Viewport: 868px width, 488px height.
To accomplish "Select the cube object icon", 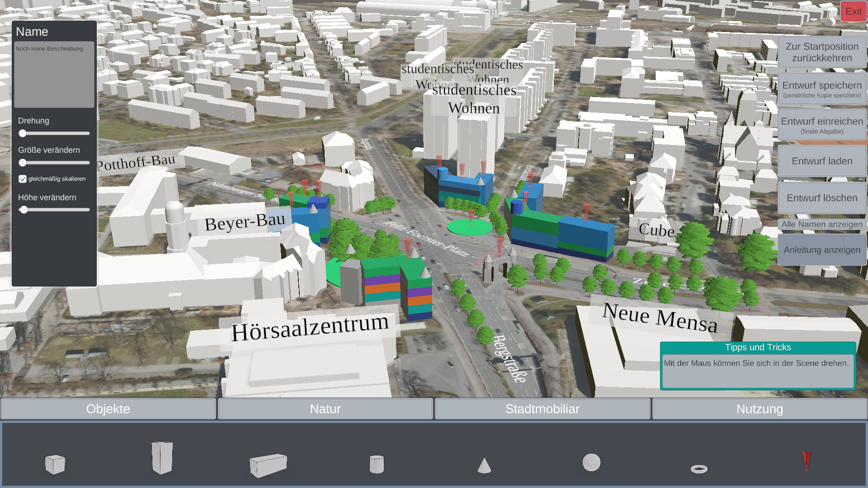I will (x=55, y=464).
